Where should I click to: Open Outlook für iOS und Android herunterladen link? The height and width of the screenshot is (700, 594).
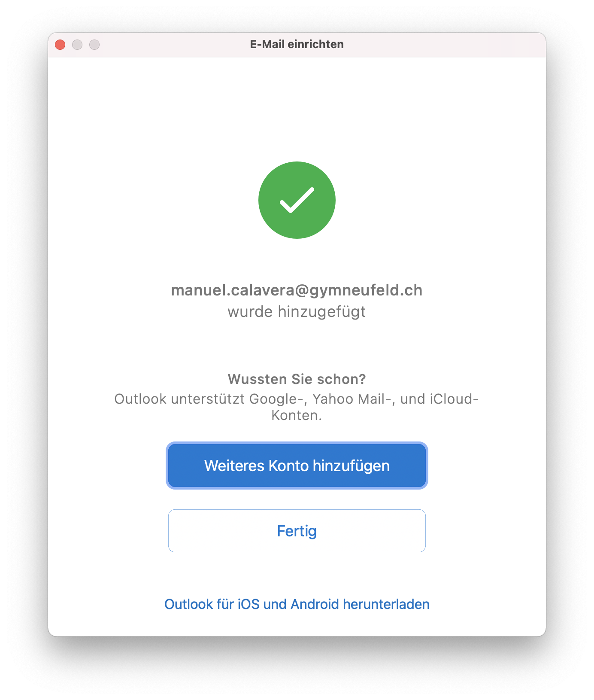tap(297, 604)
